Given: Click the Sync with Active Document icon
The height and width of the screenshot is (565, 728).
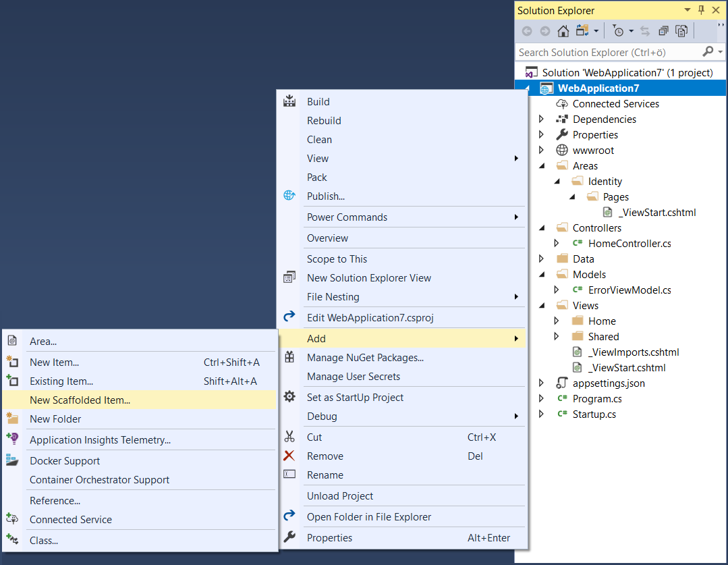Looking at the screenshot, I should (x=645, y=31).
